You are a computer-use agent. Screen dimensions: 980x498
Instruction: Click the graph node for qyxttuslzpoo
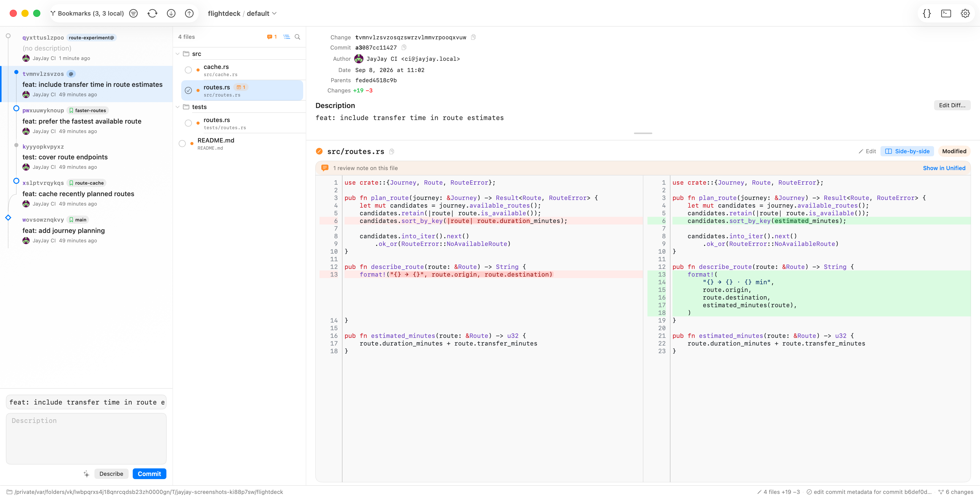(8, 36)
